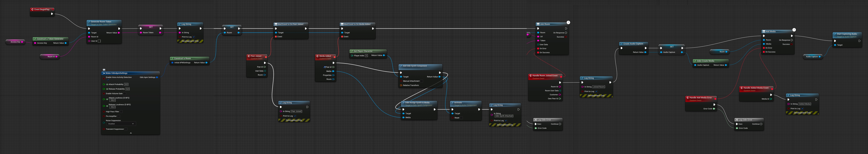Image resolution: width=868 pixels, height=154 pixels.
Task: Select the magenta Room Id variable node
Action: pyautogui.click(x=50, y=57)
